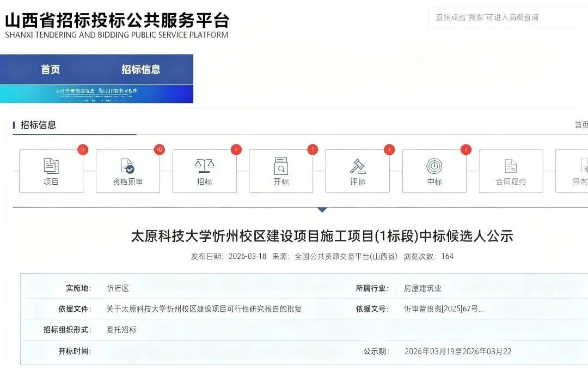The width and height of the screenshot is (588, 375).
Task: Click the announcement title 太原科技大学忻州校区建设项目
Action: click(322, 236)
